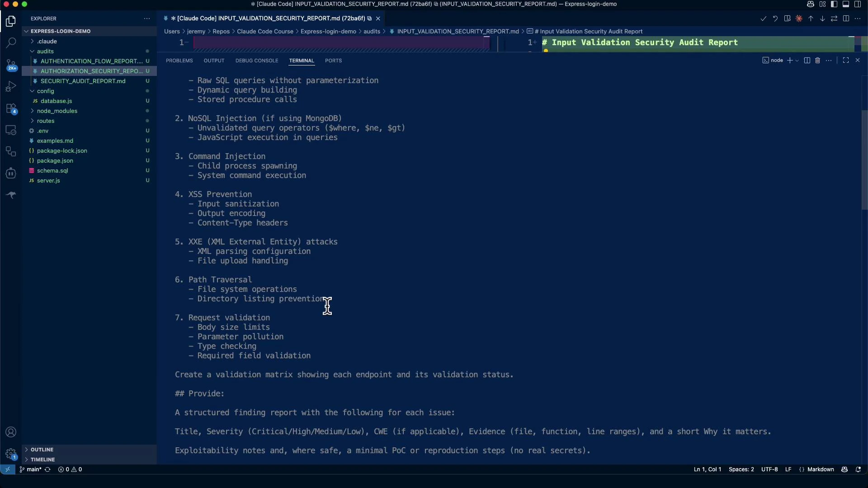The image size is (868, 488).
Task: Click the terminal vertical scrollbar
Action: [864, 160]
